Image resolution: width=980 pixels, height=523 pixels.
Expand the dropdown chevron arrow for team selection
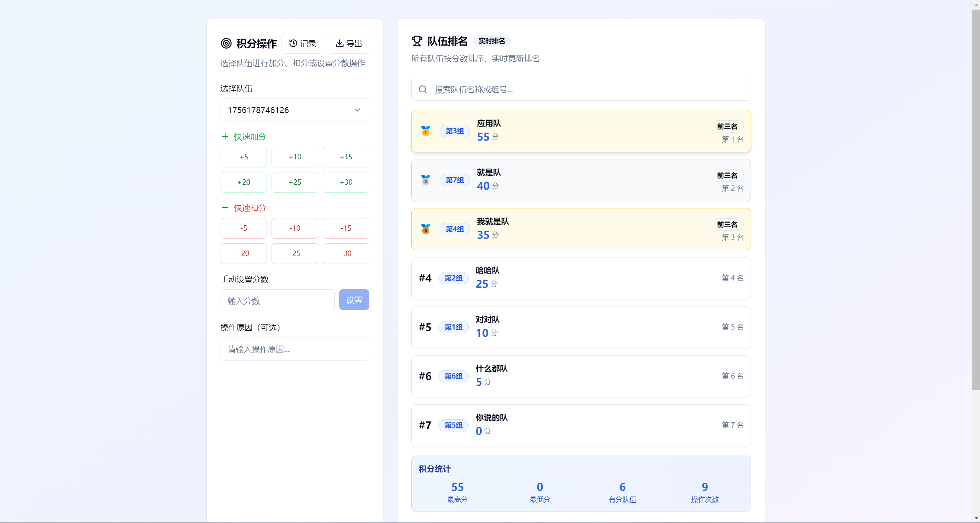[357, 110]
